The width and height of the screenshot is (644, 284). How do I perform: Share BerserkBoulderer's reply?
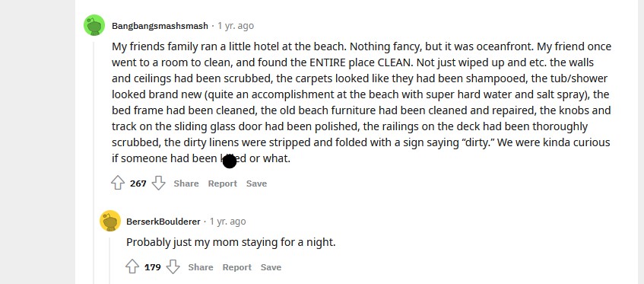pos(201,267)
